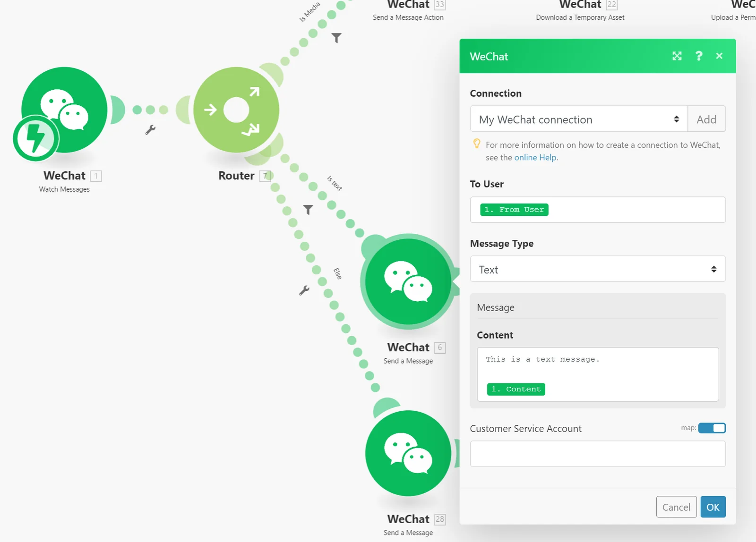Screen dimensions: 756x542
Task: Open the Message Type dropdown
Action: coord(598,269)
